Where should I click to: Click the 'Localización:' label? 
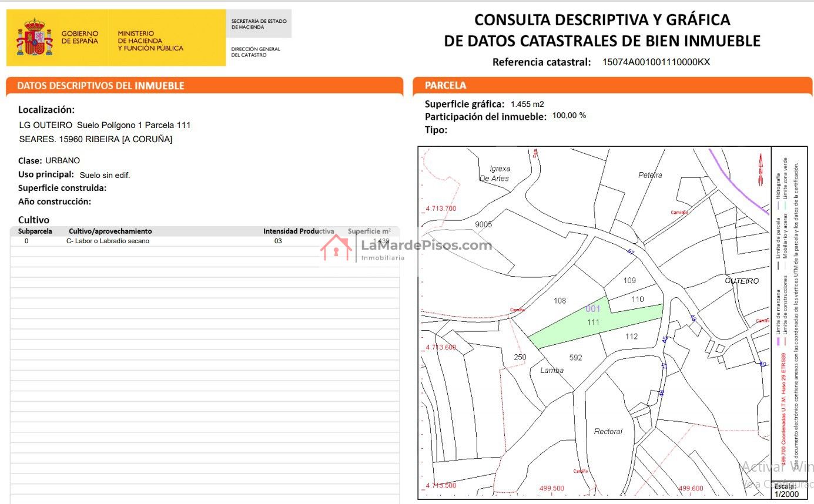(x=46, y=110)
